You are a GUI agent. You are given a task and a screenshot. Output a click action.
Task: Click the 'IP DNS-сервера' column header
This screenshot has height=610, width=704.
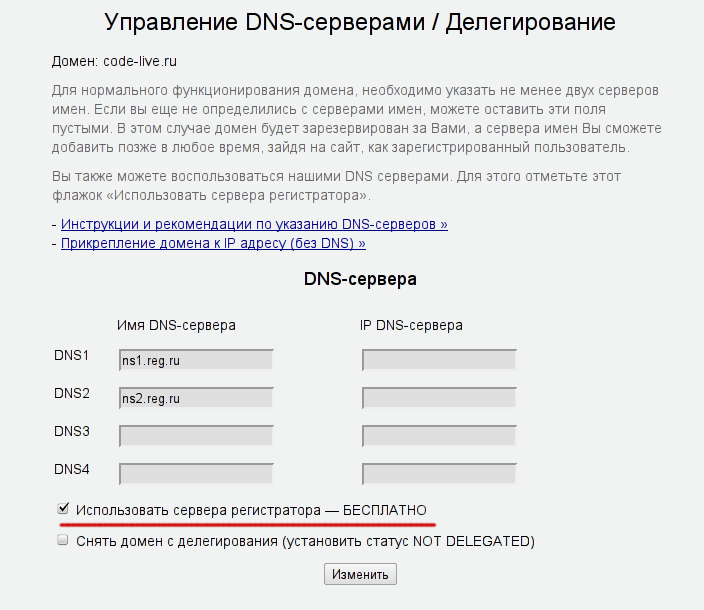coord(411,325)
